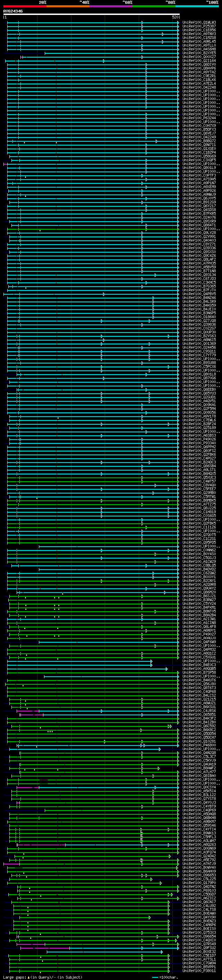The image size is (222, 980).
Task: Click the UniRef100_C9E2R1 hit name
Action: [199, 76]
